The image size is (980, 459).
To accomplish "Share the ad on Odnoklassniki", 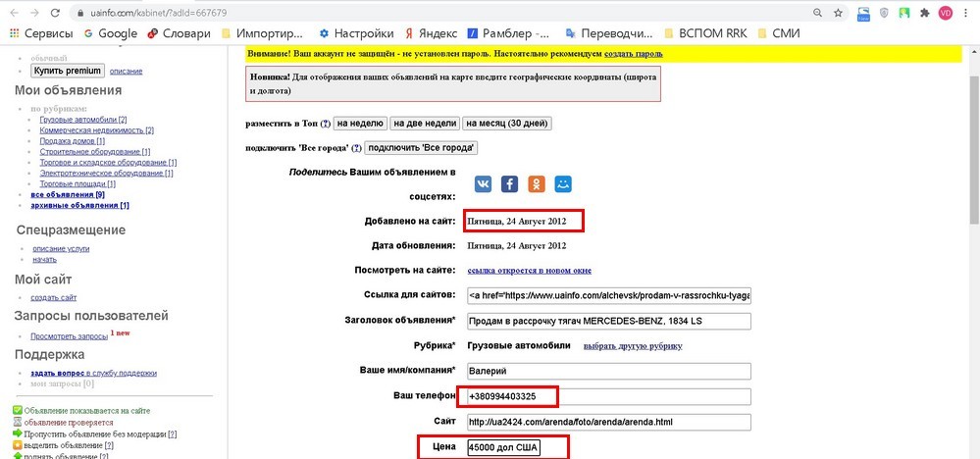I will [537, 183].
